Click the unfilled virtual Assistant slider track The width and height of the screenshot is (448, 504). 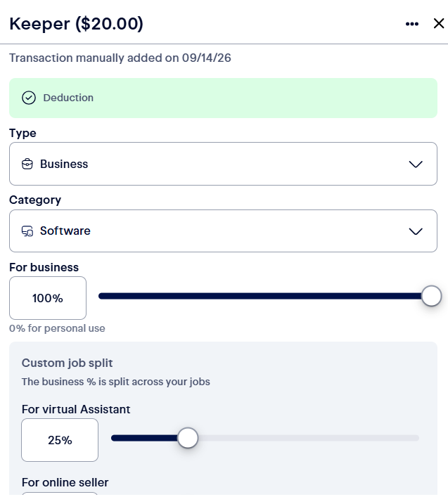(x=308, y=438)
